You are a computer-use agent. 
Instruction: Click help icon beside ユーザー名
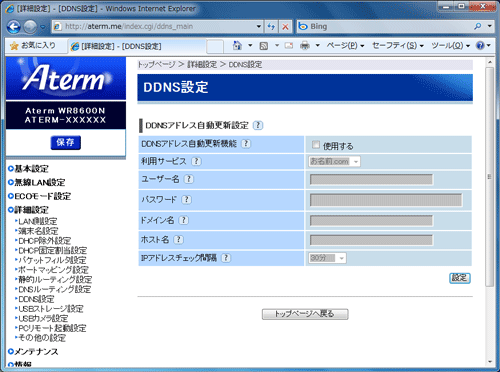[x=189, y=179]
